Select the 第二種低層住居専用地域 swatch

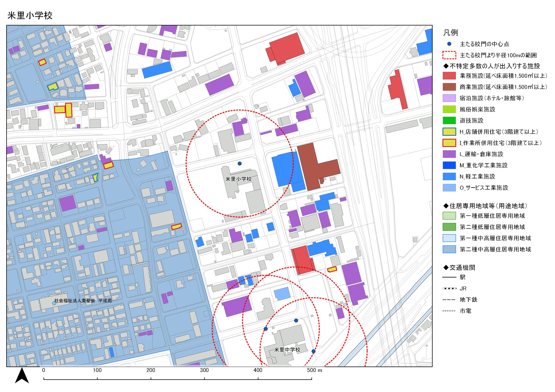coord(449,227)
